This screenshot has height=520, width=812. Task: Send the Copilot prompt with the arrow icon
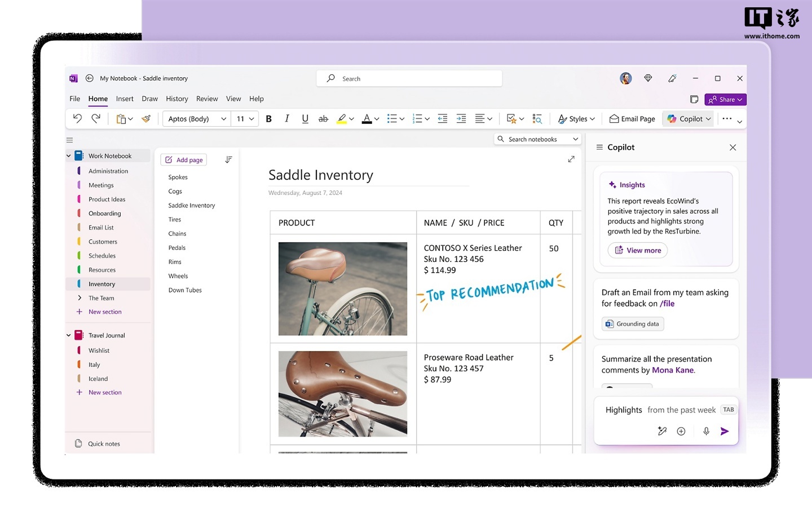[725, 430]
